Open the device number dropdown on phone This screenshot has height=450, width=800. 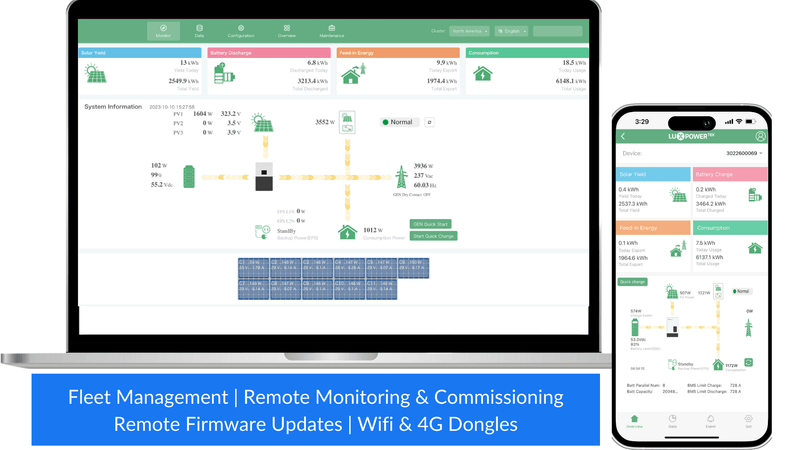click(x=744, y=153)
